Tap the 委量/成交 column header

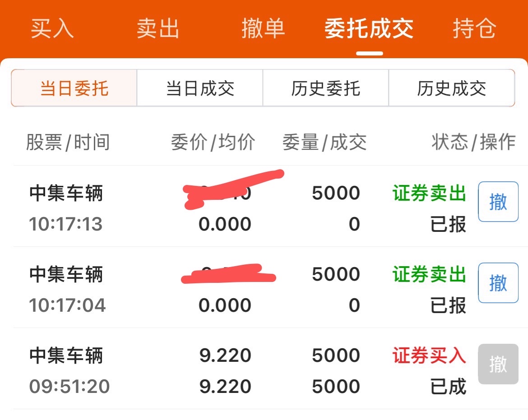pos(324,142)
